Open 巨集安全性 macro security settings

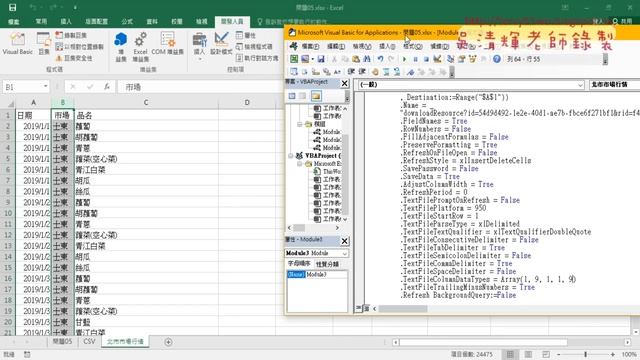click(74, 58)
